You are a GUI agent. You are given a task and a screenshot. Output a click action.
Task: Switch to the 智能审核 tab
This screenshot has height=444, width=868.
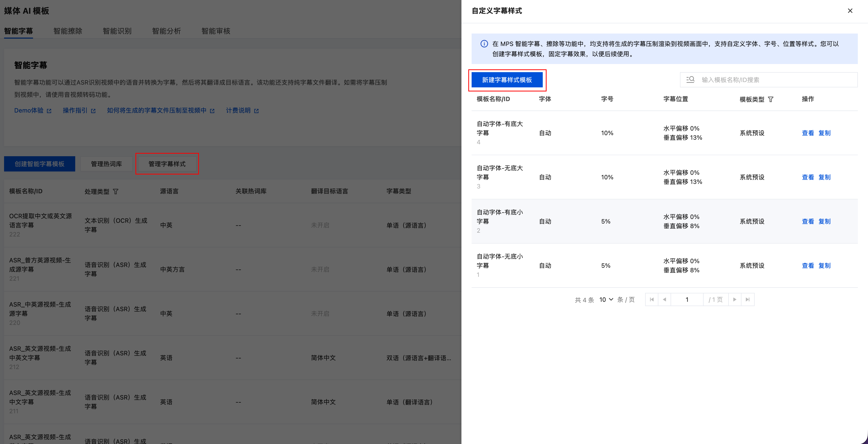click(216, 31)
